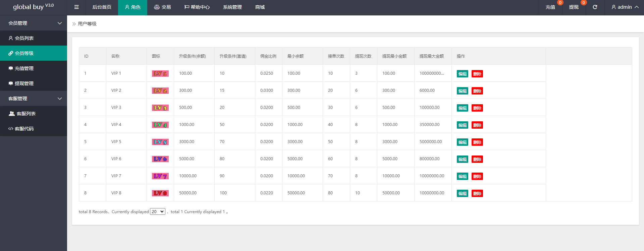Edit the VIP 4 row
644x251 pixels.
pyautogui.click(x=463, y=125)
